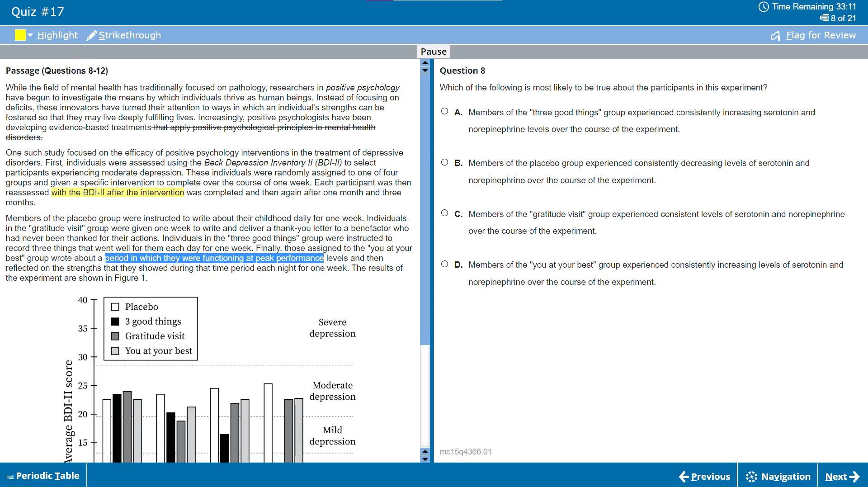Click the scrollbar up arrow
This screenshot has height=487, width=868.
pyautogui.click(x=425, y=63)
